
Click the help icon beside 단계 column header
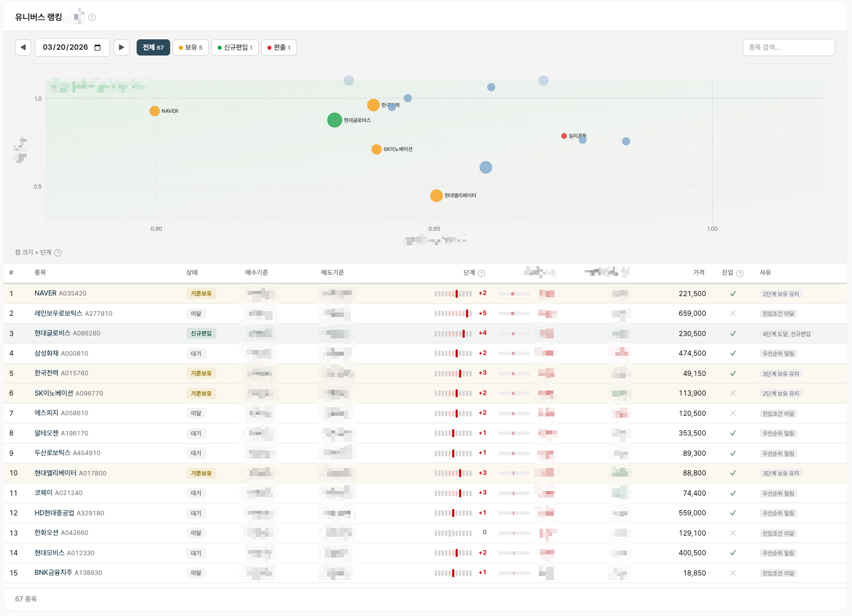pos(482,274)
